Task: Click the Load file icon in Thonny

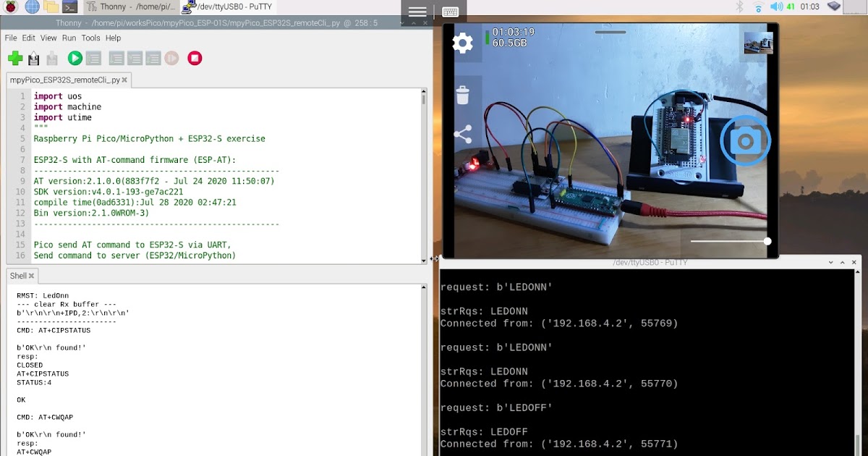Action: 33,59
